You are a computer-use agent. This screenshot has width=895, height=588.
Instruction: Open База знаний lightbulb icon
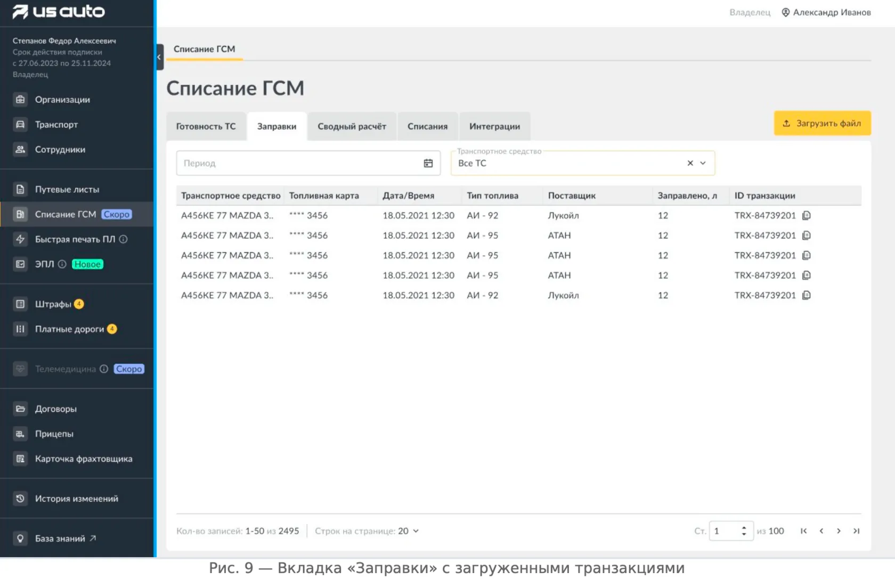20,538
